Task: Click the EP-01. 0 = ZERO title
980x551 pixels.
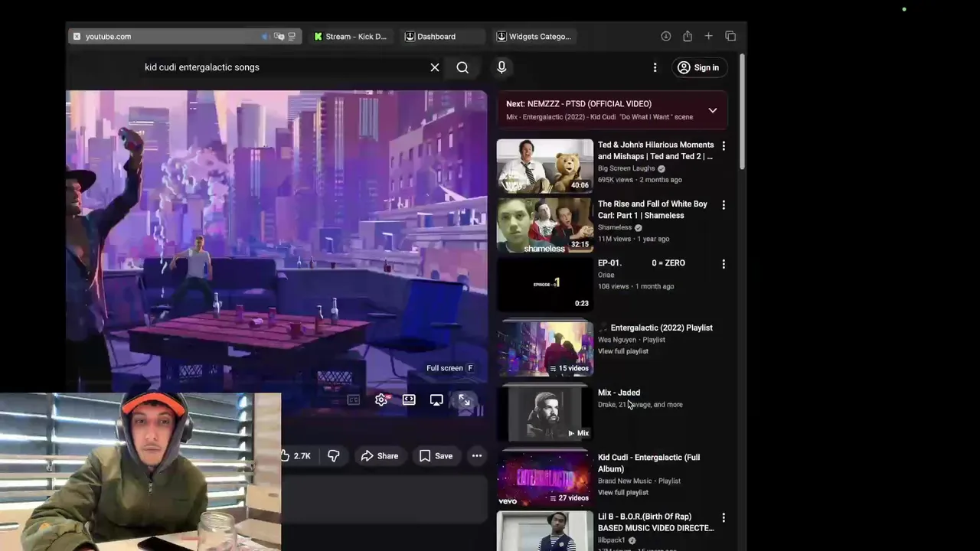Action: [642, 263]
